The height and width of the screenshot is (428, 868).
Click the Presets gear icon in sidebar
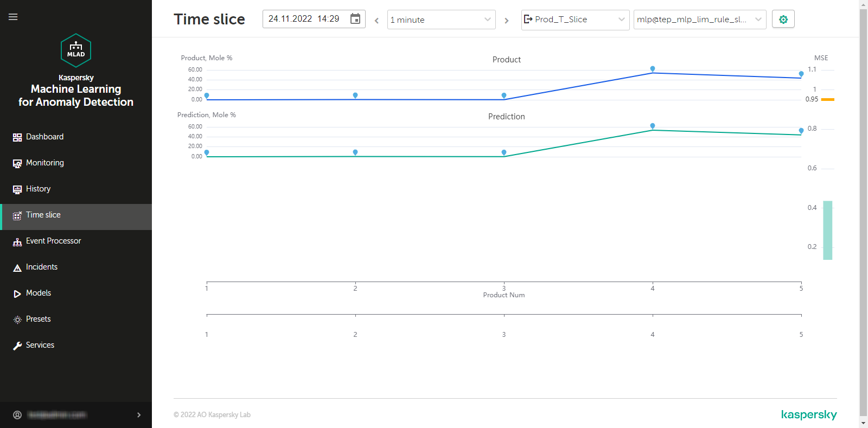pyautogui.click(x=17, y=320)
